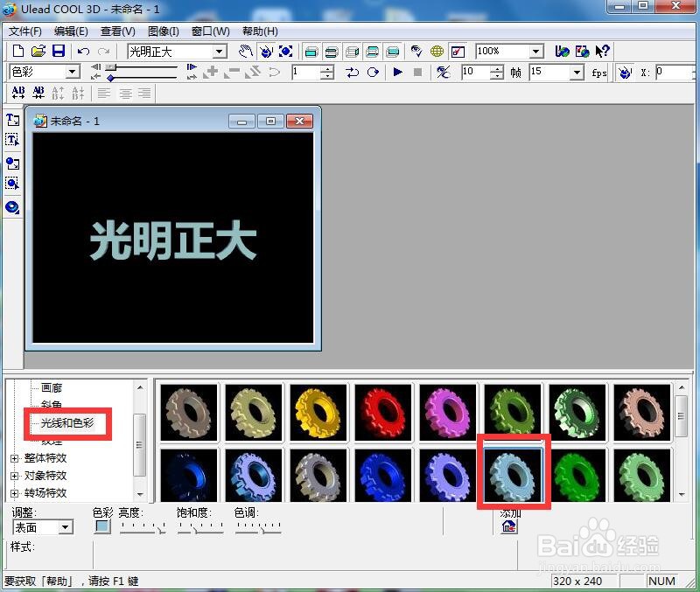Screen dimensions: 700x592
Task: Click the 亮度 brightness slider
Action: 143,527
